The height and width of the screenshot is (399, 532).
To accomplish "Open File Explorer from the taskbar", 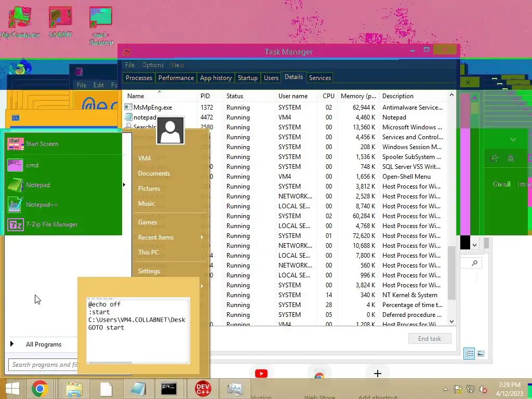I will point(74,389).
